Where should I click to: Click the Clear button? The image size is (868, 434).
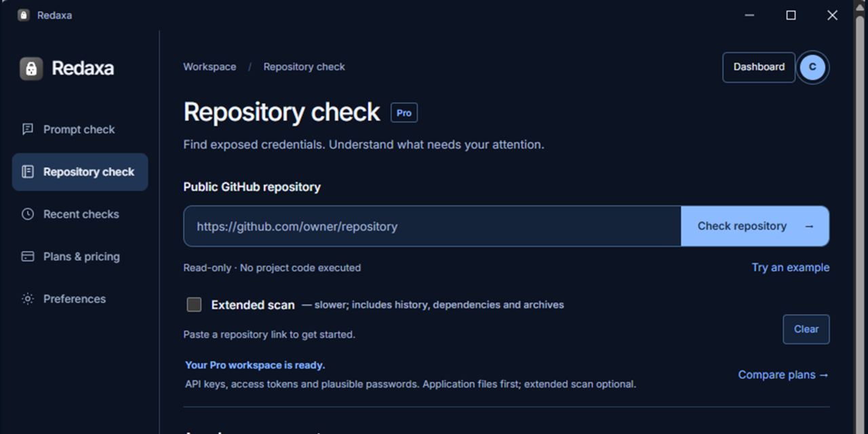[x=806, y=329]
